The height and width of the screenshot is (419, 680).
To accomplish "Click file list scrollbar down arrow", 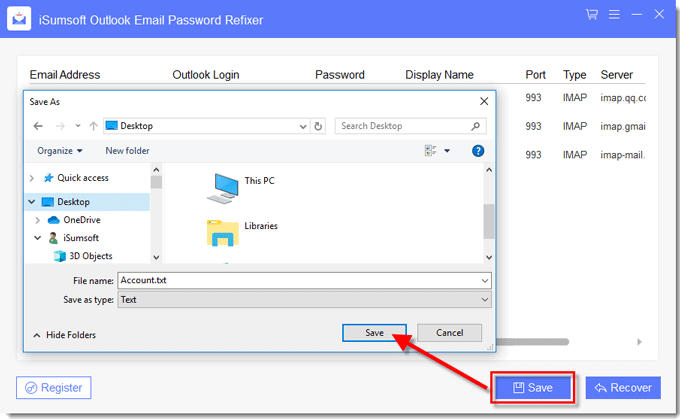I will [x=489, y=258].
